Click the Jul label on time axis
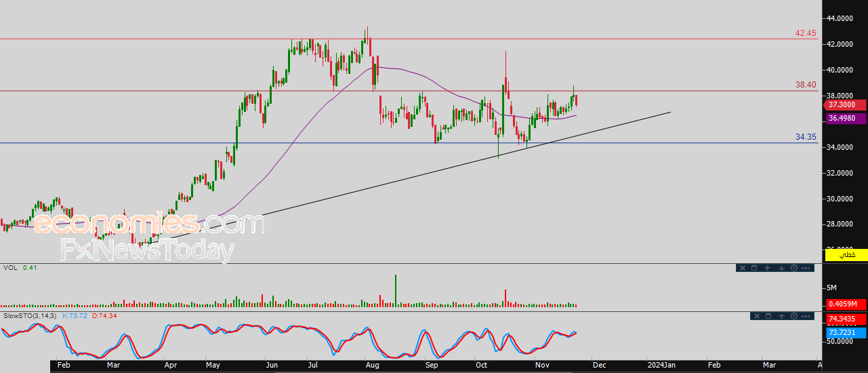Viewport: 868px width, 373px height. click(312, 365)
